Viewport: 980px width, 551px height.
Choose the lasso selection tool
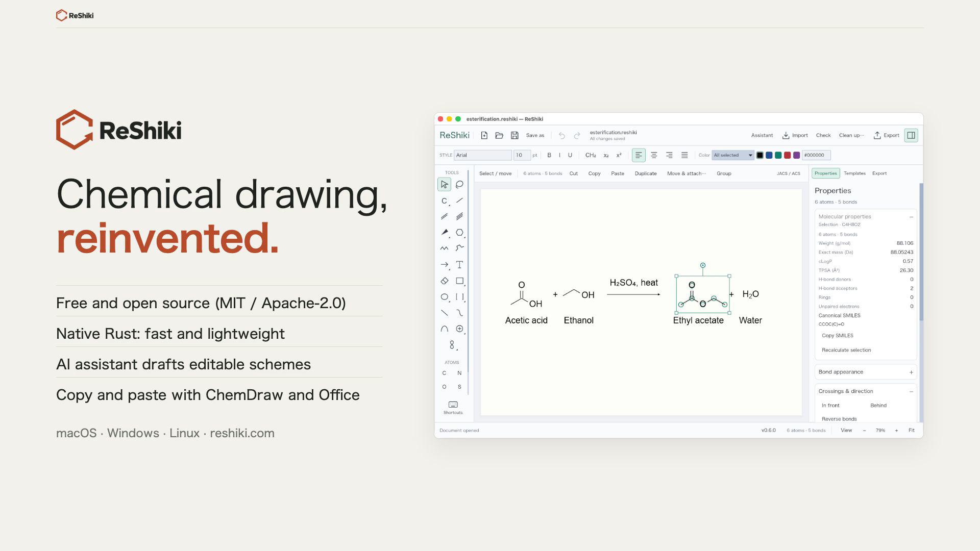459,185
